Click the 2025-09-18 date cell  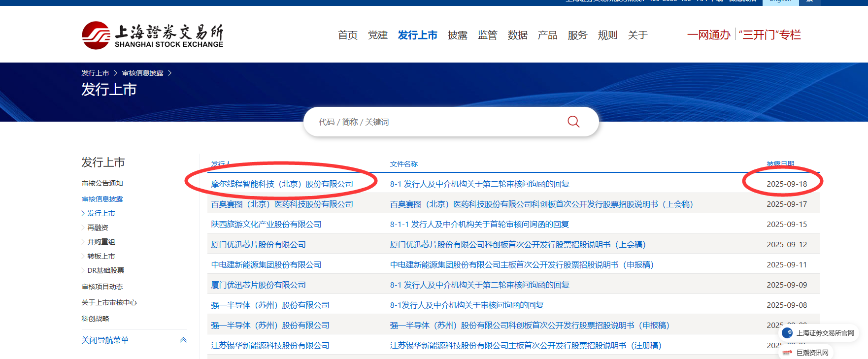787,184
